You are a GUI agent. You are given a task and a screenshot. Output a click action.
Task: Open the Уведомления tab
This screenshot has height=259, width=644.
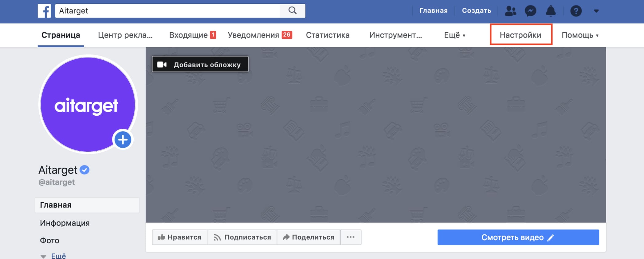[260, 35]
